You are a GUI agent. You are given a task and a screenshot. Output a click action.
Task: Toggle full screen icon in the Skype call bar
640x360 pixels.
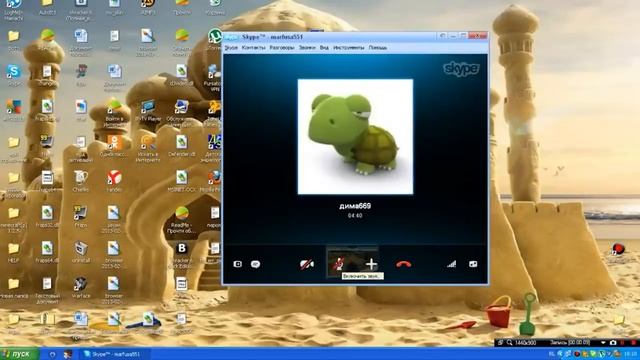click(x=473, y=264)
